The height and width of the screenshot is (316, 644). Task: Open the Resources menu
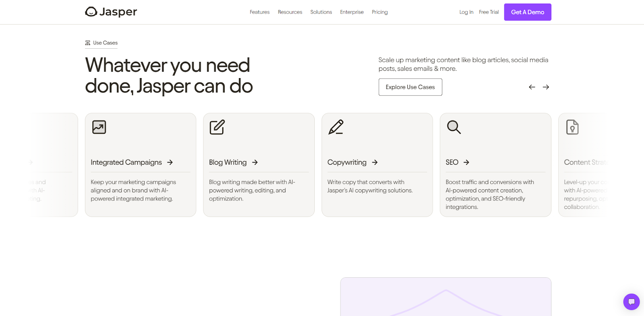(290, 12)
